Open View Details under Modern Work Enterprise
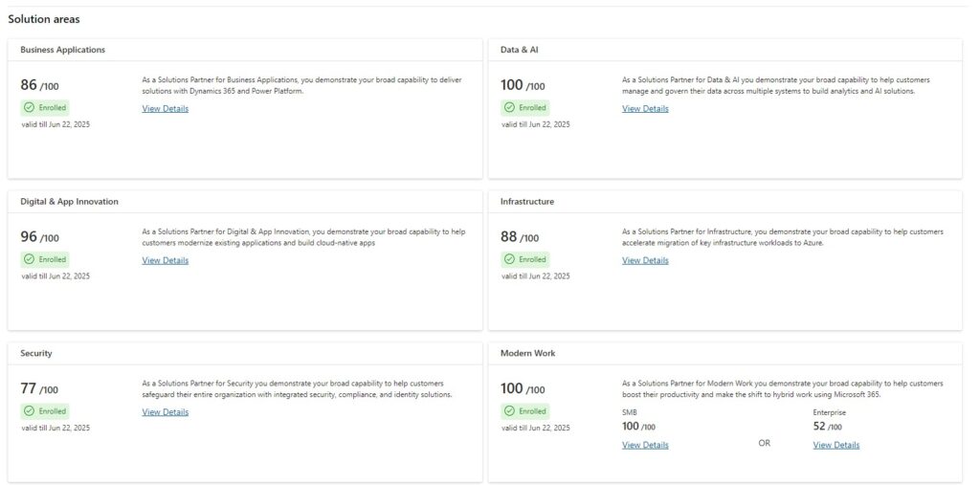980x485 pixels. (836, 446)
